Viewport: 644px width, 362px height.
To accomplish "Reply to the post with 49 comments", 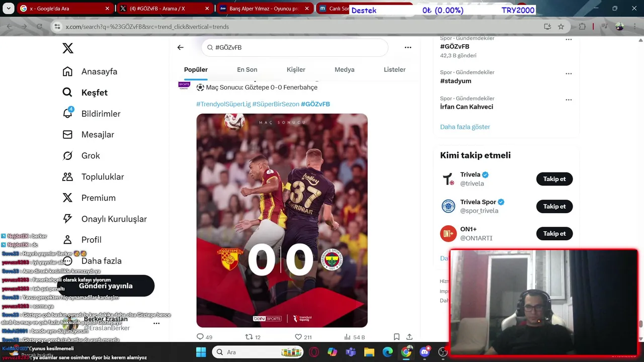I will pos(204,337).
